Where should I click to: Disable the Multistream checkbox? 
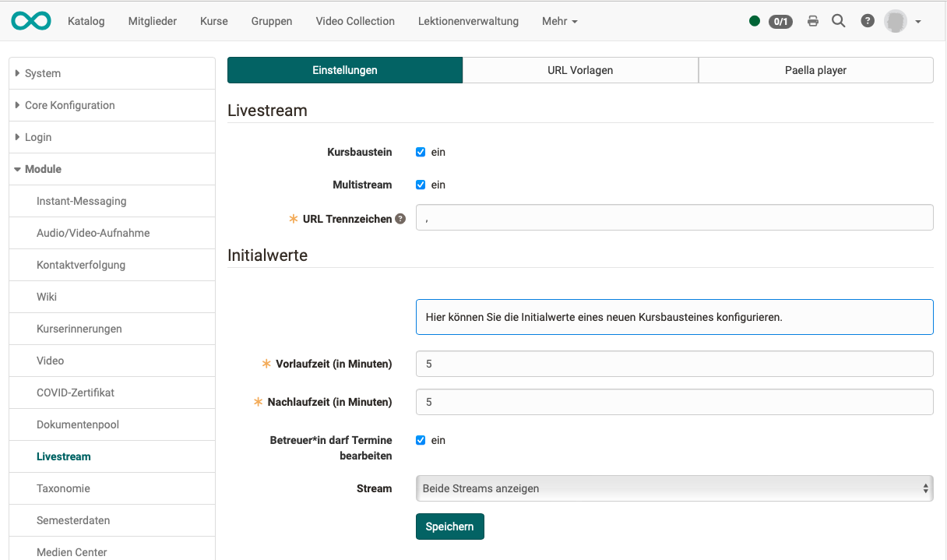(420, 185)
